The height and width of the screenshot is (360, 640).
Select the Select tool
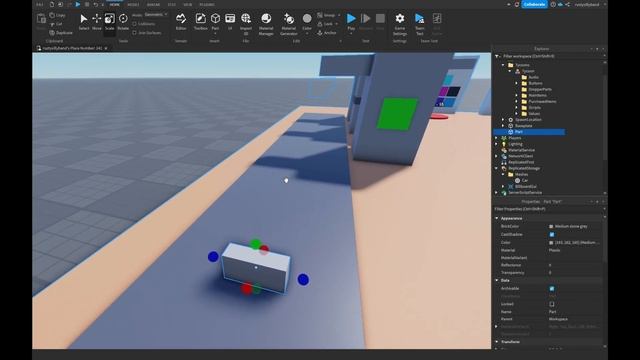[x=84, y=22]
